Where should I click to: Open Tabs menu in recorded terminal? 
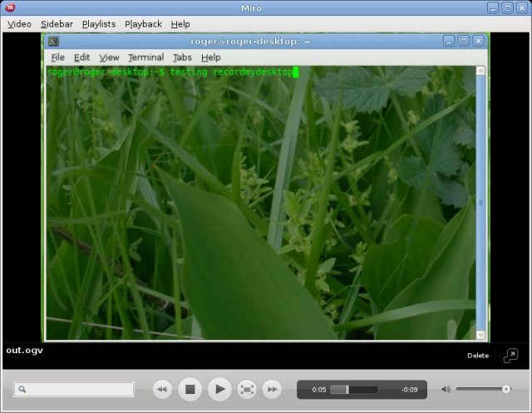(x=183, y=57)
